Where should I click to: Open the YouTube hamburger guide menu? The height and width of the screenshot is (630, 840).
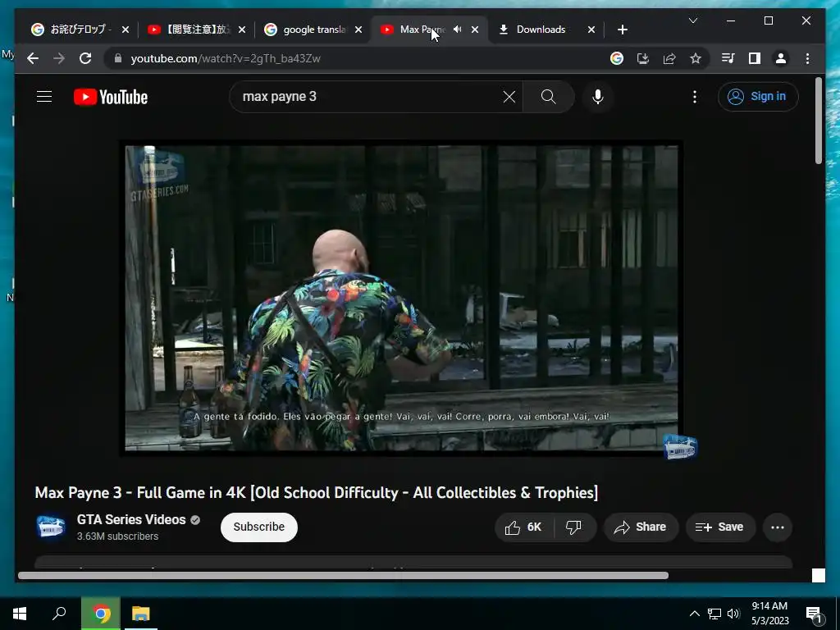[44, 97]
